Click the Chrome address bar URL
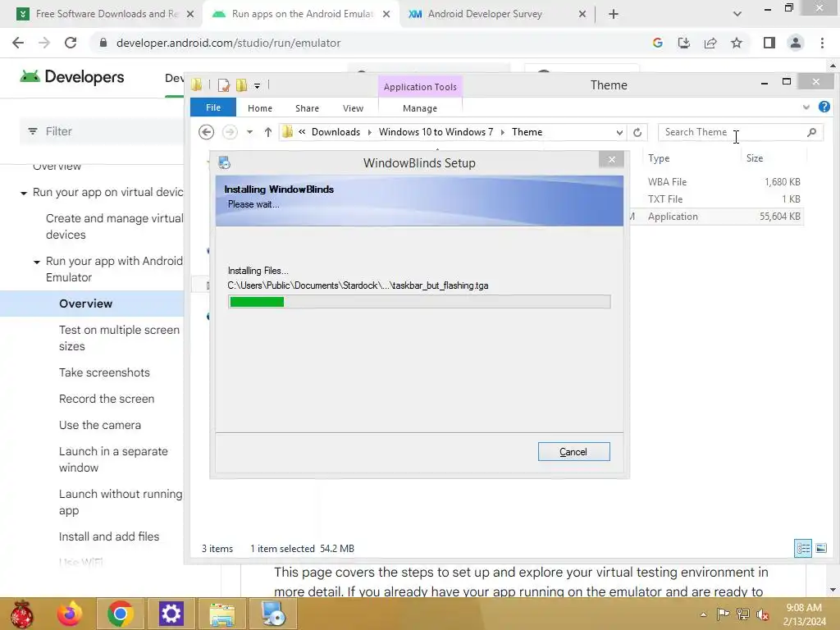Viewport: 840px width, 630px height. pos(228,43)
